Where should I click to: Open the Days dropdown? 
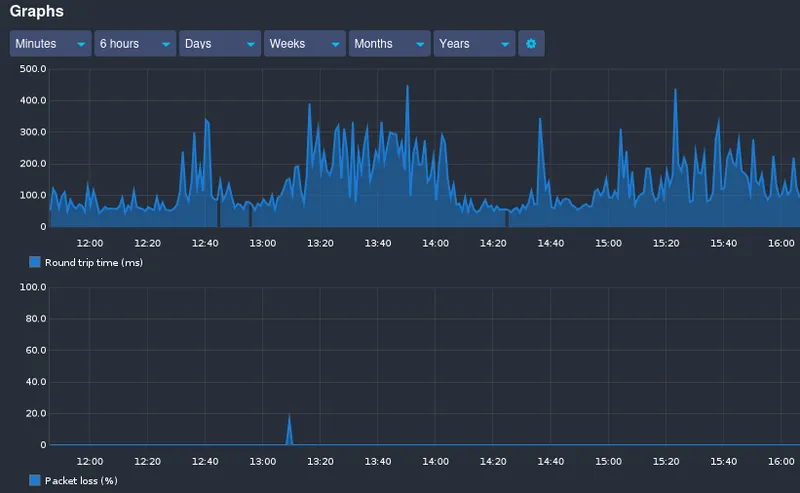220,43
